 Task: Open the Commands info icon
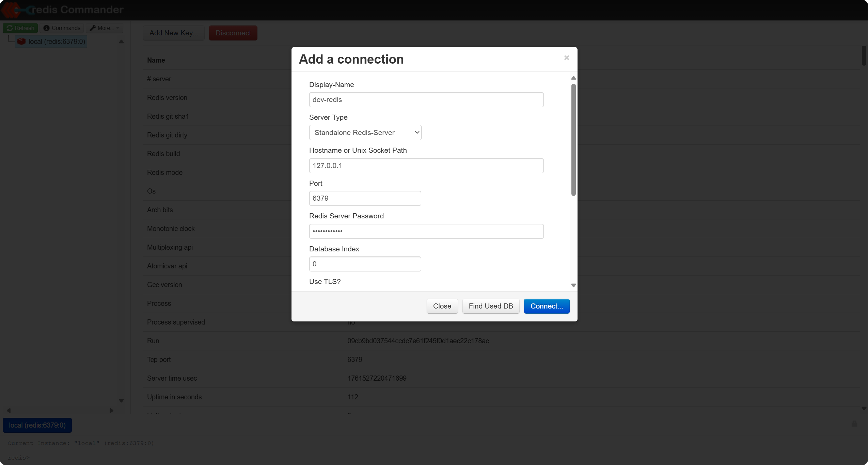[47, 28]
